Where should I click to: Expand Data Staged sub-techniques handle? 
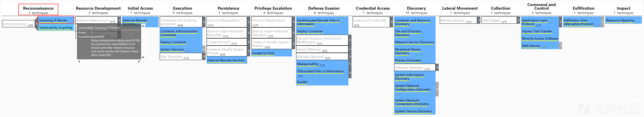click(519, 20)
